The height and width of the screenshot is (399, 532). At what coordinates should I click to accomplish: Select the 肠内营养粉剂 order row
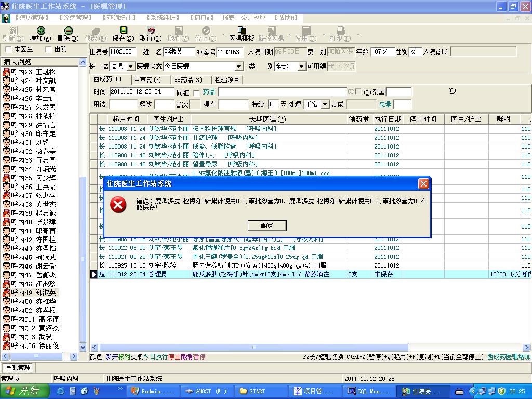[311, 265]
